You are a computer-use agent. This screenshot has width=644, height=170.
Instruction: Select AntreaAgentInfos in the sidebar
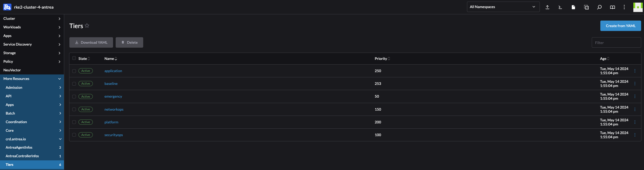(x=32, y=147)
